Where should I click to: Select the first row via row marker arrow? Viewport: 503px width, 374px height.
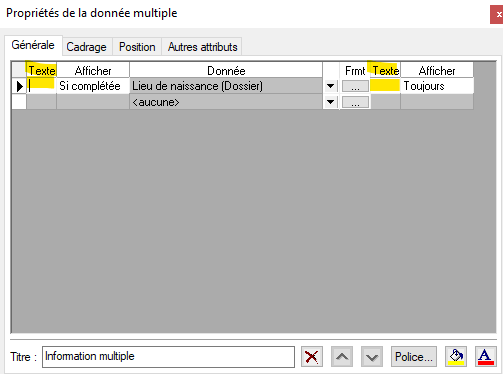point(19,86)
